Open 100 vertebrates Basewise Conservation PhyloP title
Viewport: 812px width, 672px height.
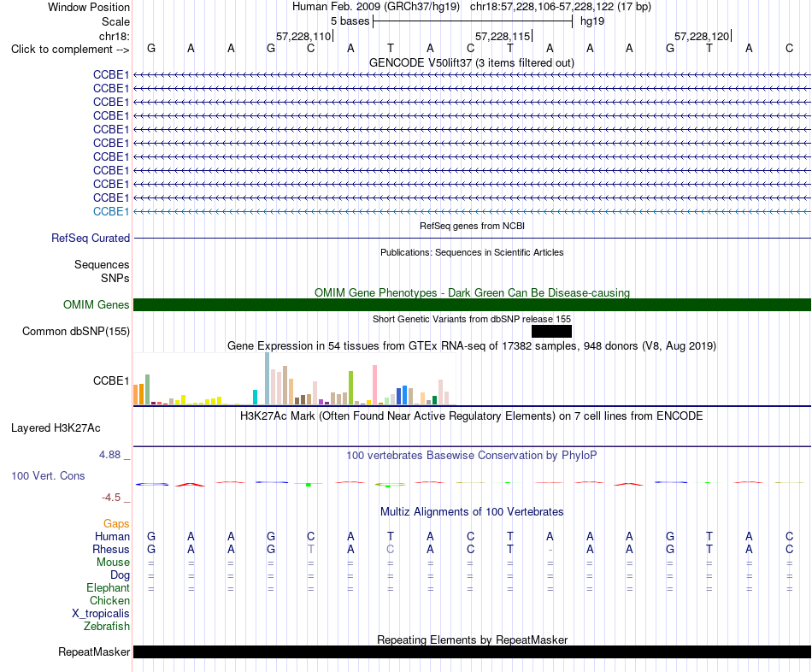coord(472,456)
